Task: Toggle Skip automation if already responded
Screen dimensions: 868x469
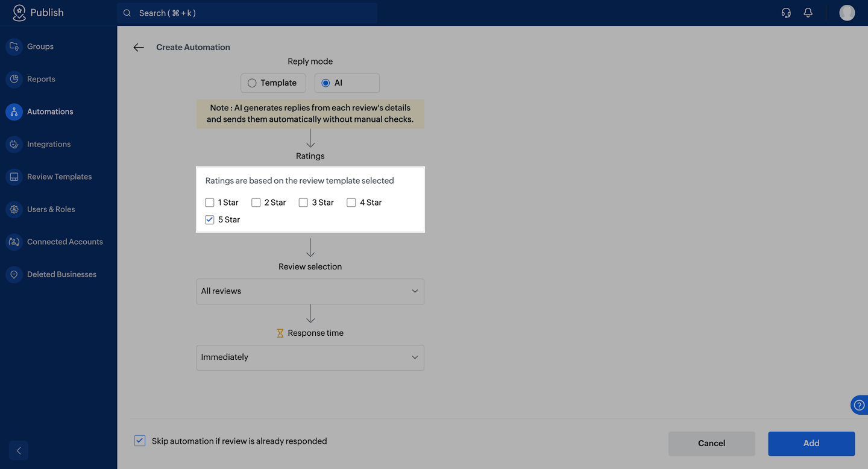Action: tap(140, 441)
